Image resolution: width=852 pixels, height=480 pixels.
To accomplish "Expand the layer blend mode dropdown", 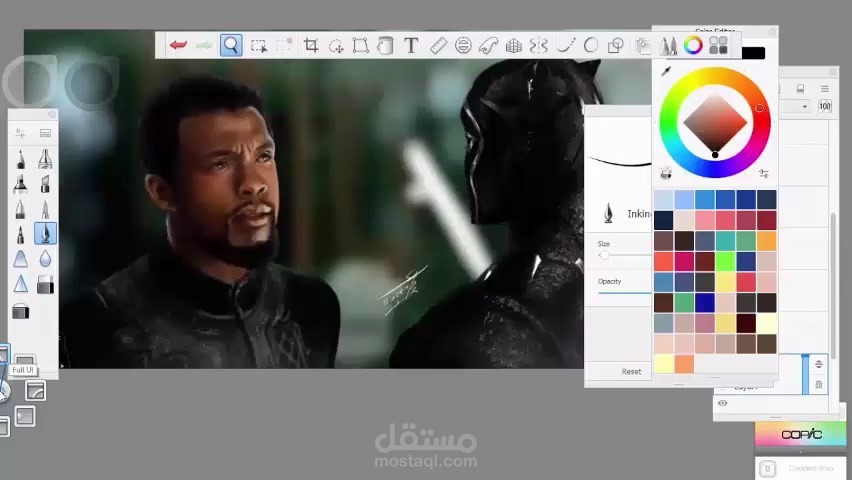I will click(x=805, y=107).
